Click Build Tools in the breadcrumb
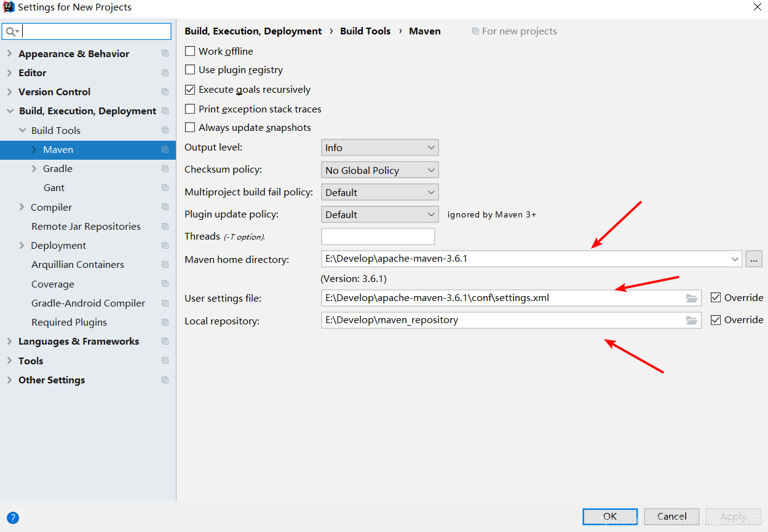 click(x=365, y=31)
